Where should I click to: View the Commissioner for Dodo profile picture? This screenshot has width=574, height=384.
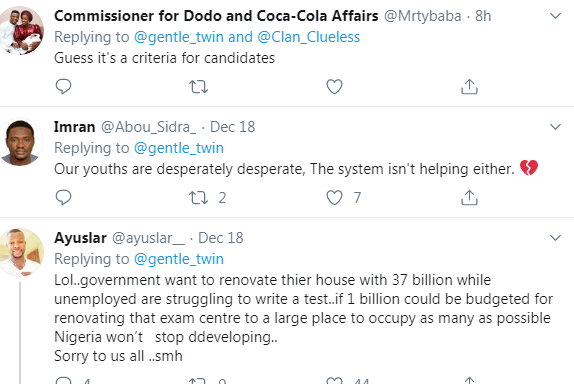click(x=21, y=31)
